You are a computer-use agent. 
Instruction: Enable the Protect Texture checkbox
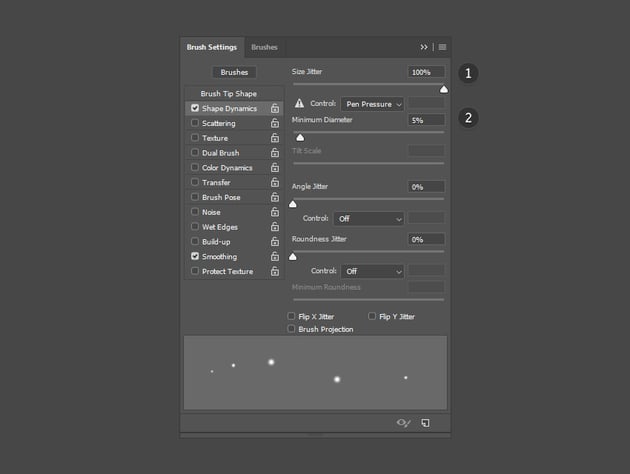tap(195, 271)
